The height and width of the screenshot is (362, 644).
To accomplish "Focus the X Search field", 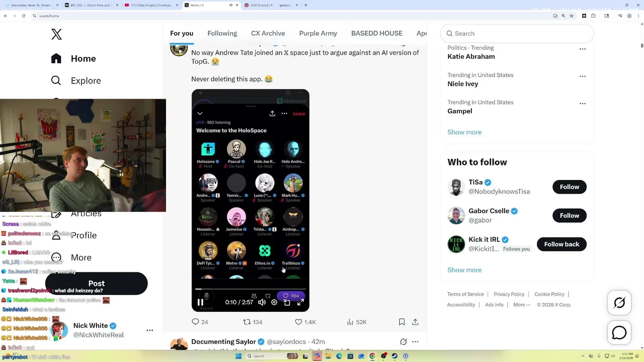I will 517,34.
